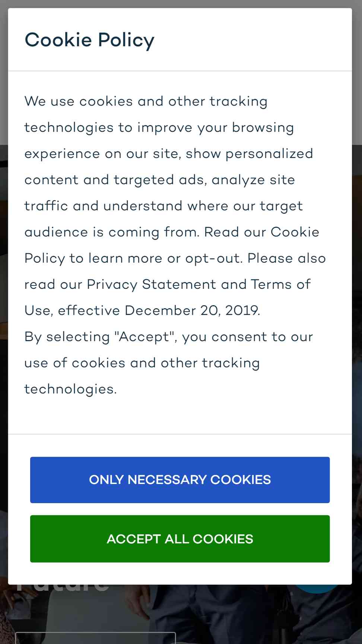This screenshot has height=644, width=362.
Task: Accept all cookies with the green button
Action: (x=180, y=539)
